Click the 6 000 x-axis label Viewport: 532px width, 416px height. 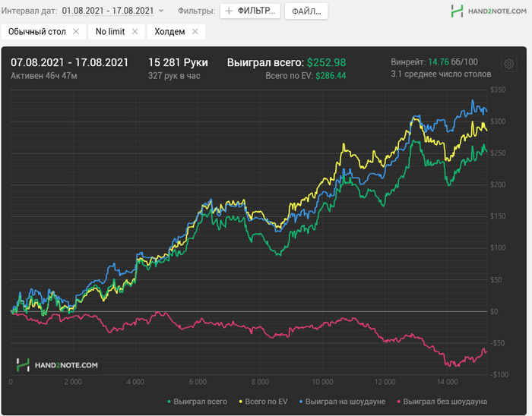click(198, 382)
